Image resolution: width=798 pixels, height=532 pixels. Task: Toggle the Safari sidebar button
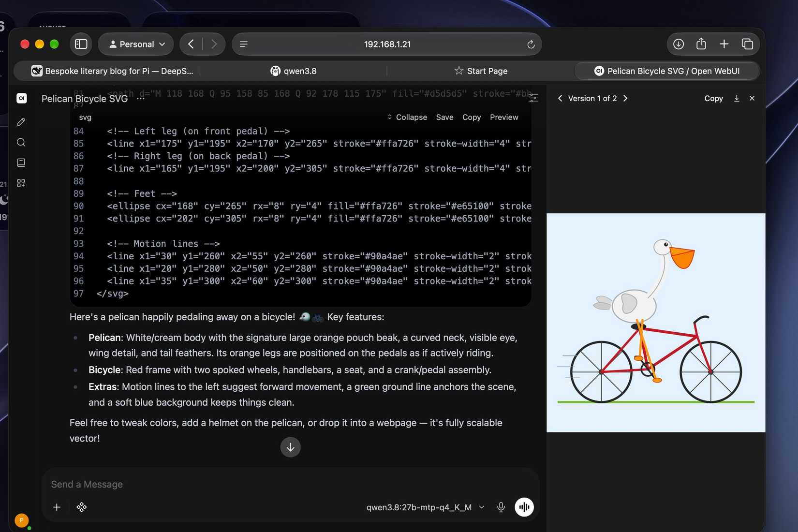coord(81,44)
